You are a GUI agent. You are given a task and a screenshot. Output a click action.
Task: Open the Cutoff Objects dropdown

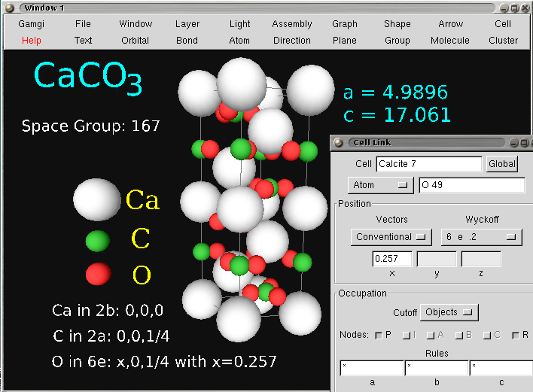pos(449,312)
